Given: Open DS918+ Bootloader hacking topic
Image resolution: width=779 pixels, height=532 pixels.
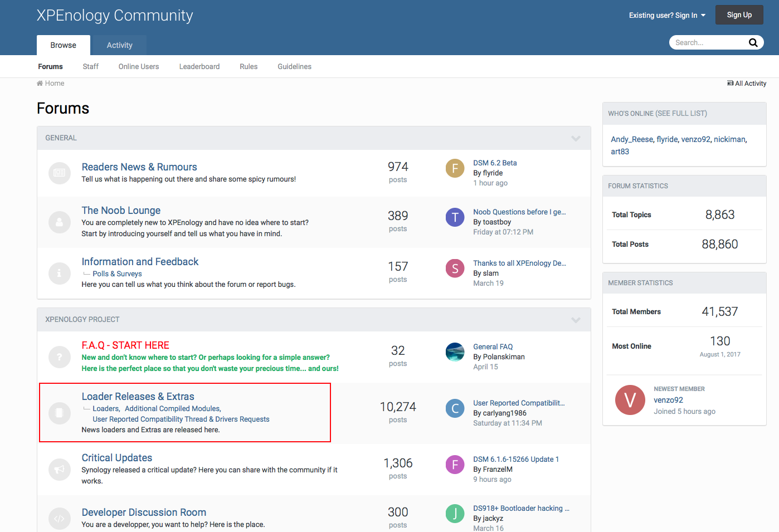Looking at the screenshot, I should coord(521,509).
